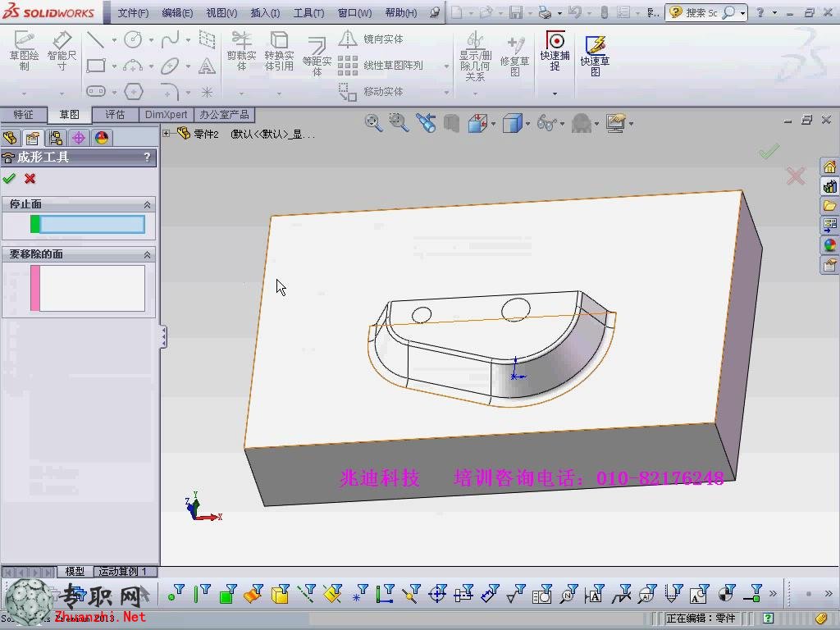The width and height of the screenshot is (840, 630).
Task: Open Rectangle tool dropdown arrow
Action: [x=114, y=66]
